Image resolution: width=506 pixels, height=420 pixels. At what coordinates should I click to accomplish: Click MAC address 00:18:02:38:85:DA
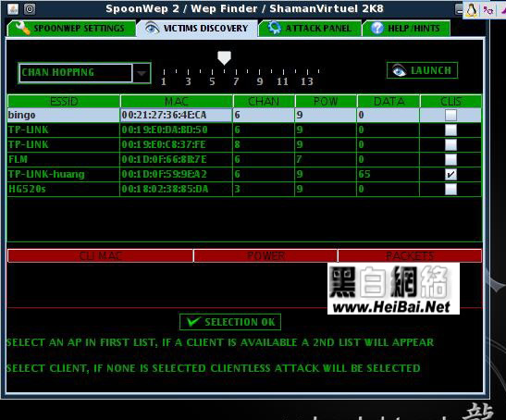(165, 189)
